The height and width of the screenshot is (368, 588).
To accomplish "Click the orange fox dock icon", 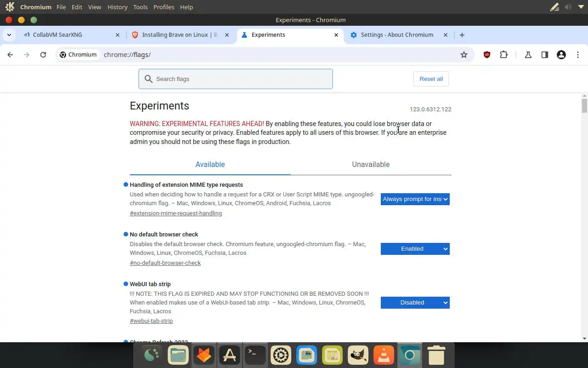I will coord(204,356).
